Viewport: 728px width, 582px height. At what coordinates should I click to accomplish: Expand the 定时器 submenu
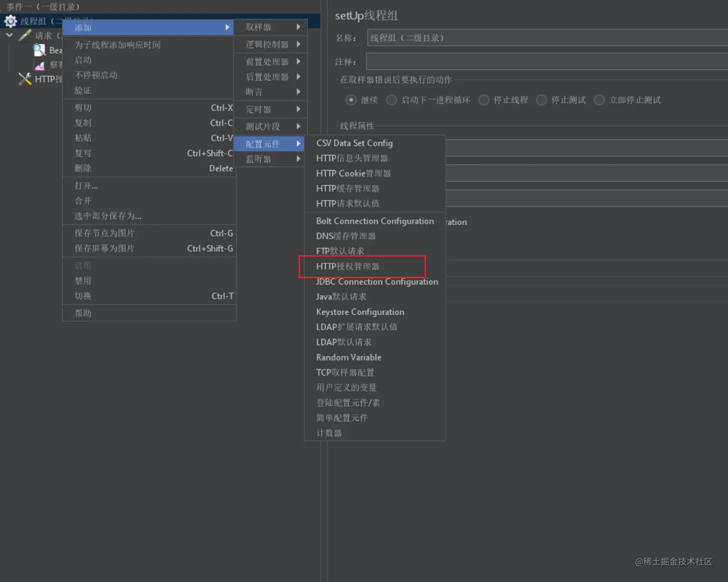click(x=270, y=109)
